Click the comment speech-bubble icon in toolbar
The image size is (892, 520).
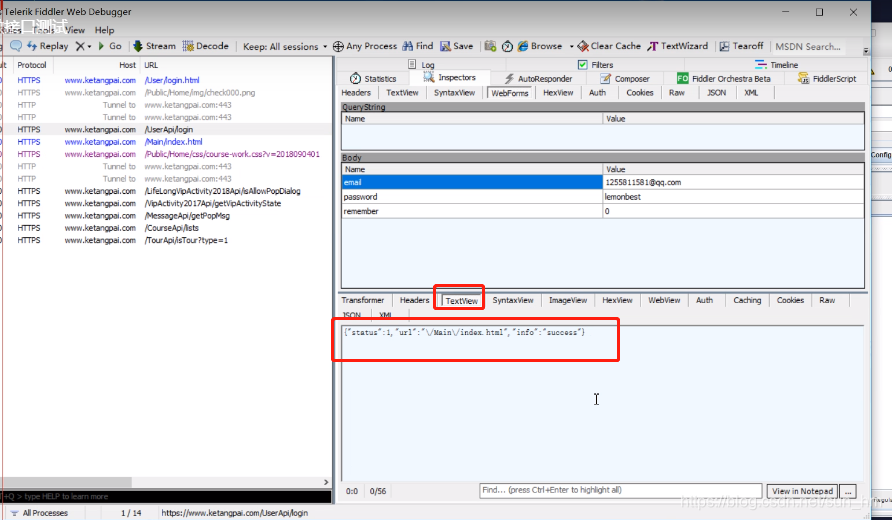pos(16,46)
